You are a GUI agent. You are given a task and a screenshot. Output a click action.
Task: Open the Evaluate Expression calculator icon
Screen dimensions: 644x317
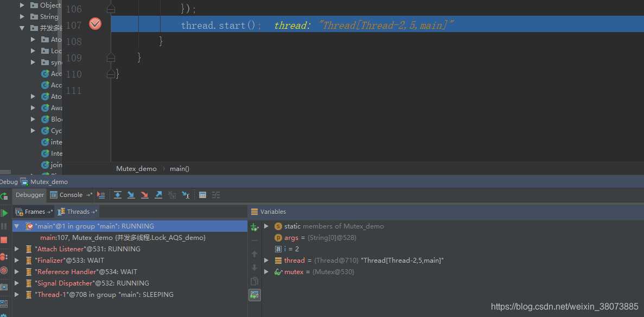click(x=202, y=195)
